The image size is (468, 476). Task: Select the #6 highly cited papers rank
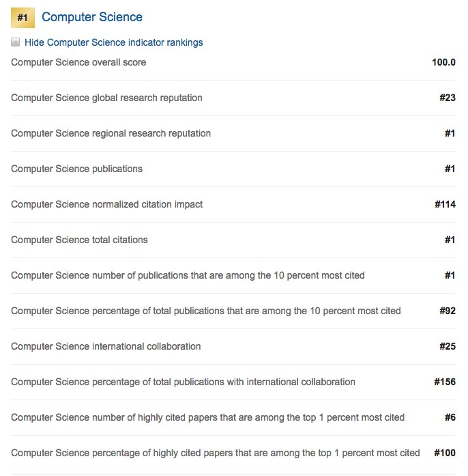450,417
